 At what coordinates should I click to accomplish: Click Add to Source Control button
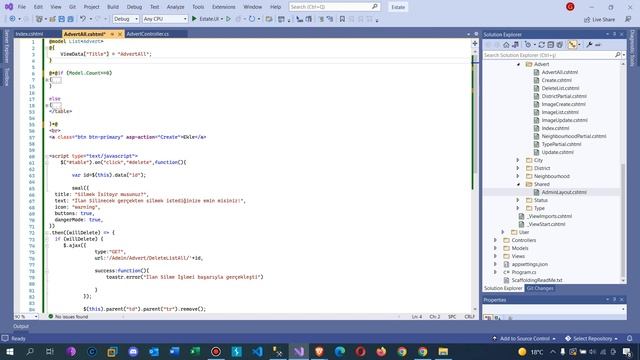[x=524, y=338]
